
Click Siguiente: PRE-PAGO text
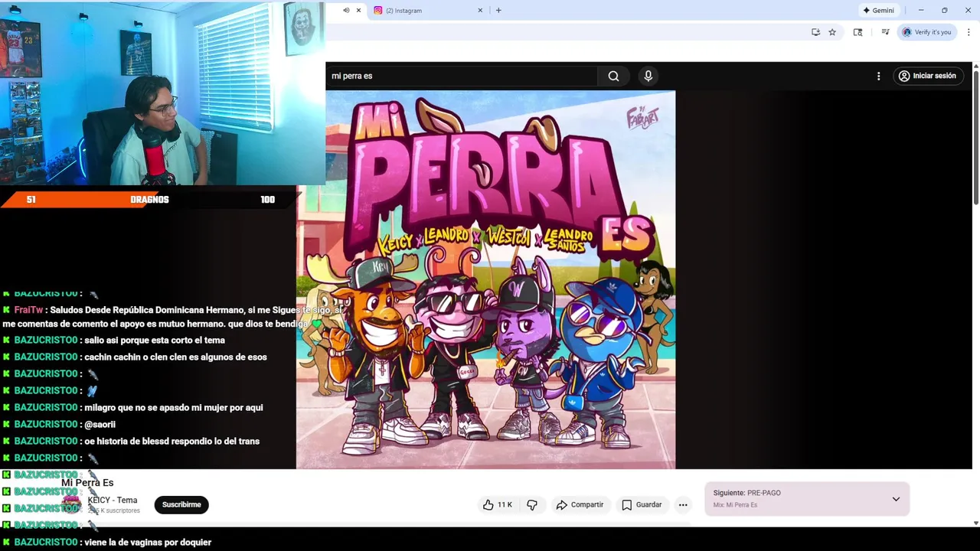pos(746,493)
